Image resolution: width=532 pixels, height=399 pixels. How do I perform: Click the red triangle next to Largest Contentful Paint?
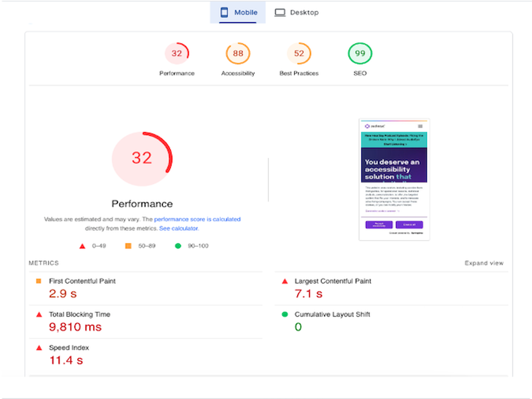tap(284, 281)
